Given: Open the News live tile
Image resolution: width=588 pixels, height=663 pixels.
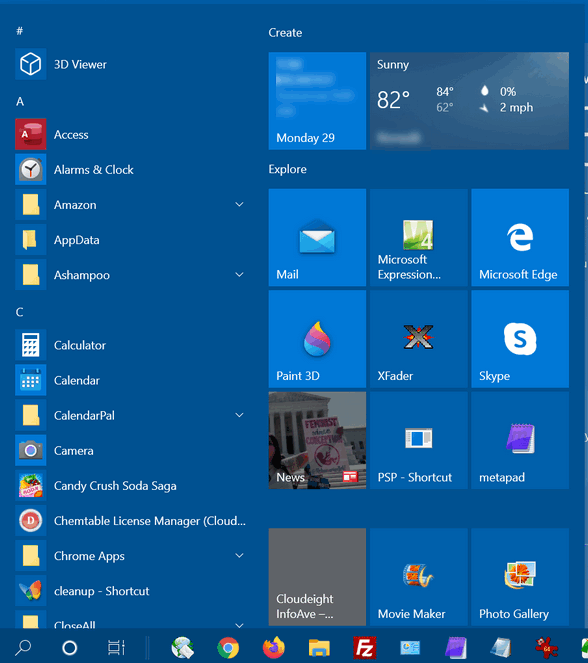Looking at the screenshot, I should (x=317, y=441).
